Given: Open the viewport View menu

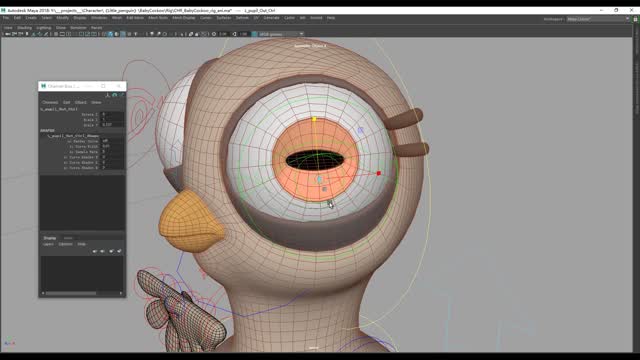Looking at the screenshot, I should 8,28.
